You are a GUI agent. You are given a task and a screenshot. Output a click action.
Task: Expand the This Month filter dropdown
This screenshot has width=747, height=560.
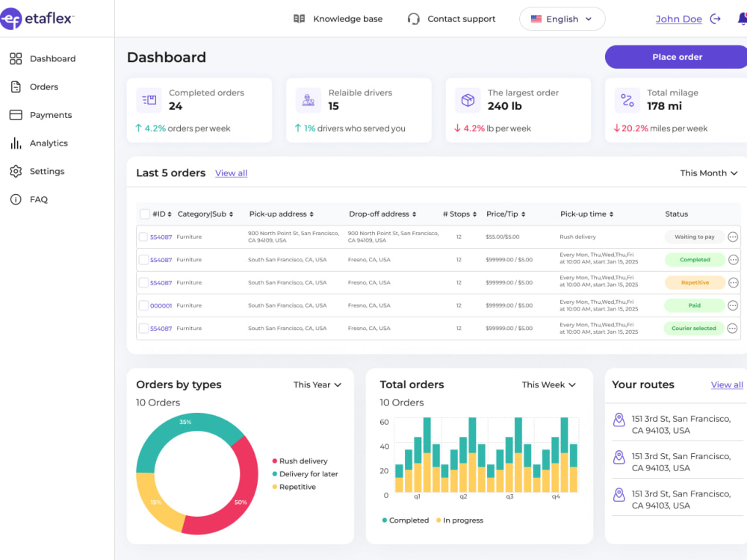coord(708,173)
